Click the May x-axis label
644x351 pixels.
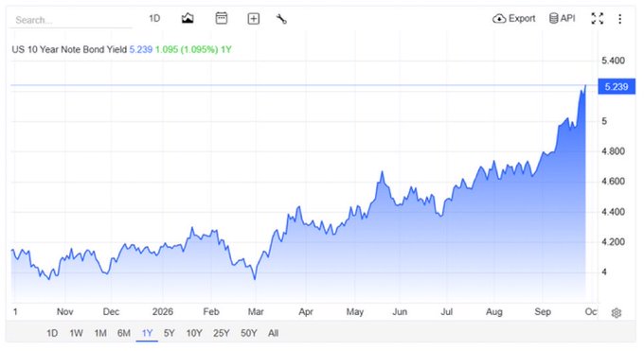355,311
